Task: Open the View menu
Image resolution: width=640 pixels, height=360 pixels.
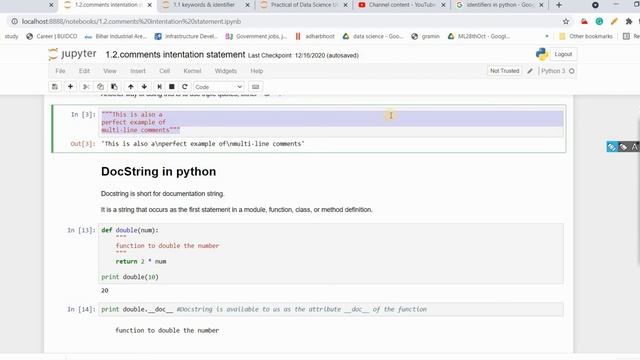Action: (110, 71)
